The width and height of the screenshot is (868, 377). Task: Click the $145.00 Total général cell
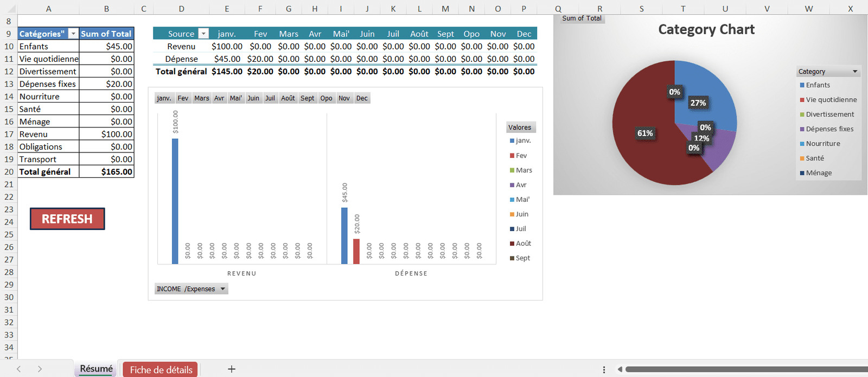pos(227,71)
